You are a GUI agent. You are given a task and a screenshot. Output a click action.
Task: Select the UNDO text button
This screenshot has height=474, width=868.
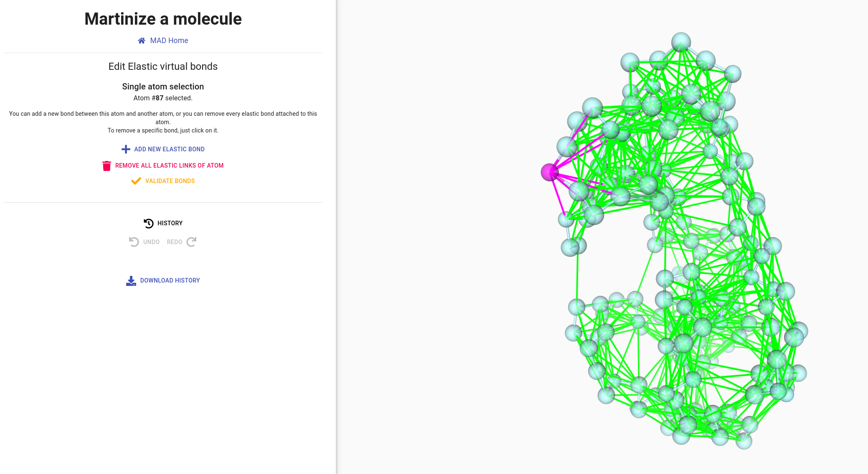151,242
